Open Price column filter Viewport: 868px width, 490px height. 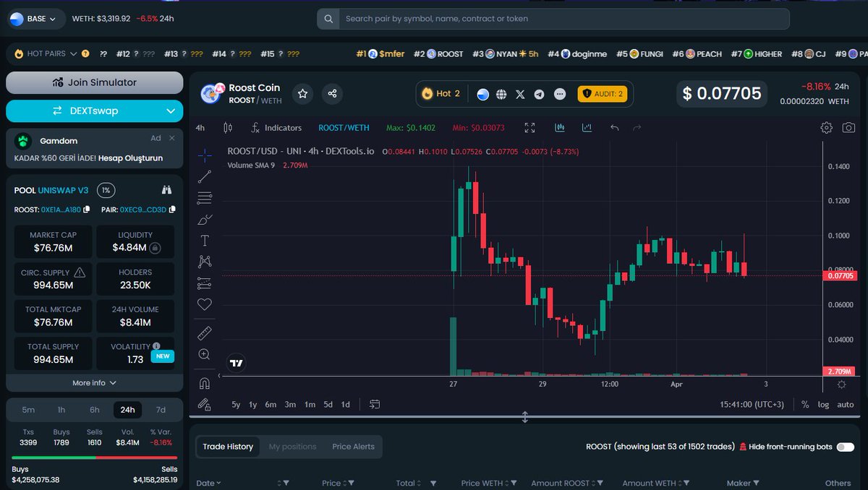tap(352, 483)
